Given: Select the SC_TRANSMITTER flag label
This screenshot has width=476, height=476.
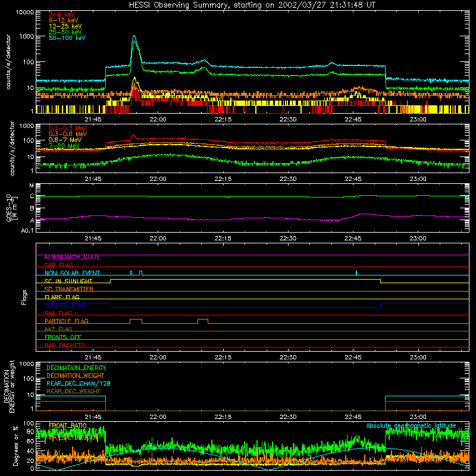Looking at the screenshot, I should click(68, 289).
